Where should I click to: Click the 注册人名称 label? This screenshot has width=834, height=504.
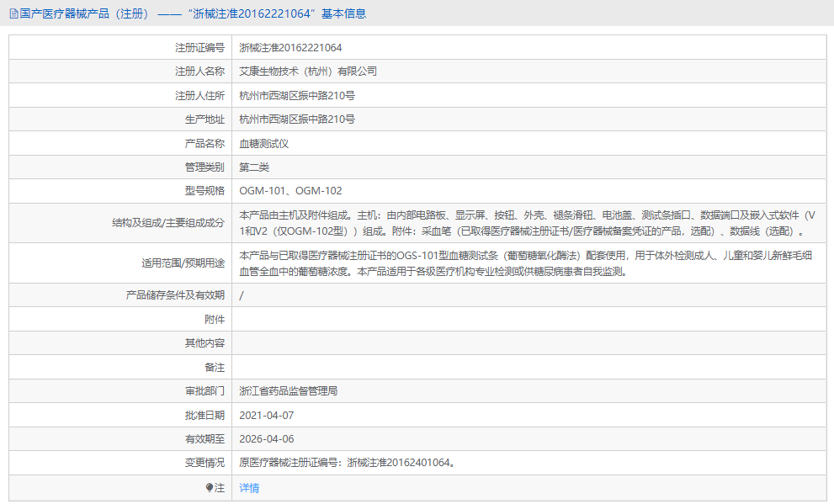(200, 72)
